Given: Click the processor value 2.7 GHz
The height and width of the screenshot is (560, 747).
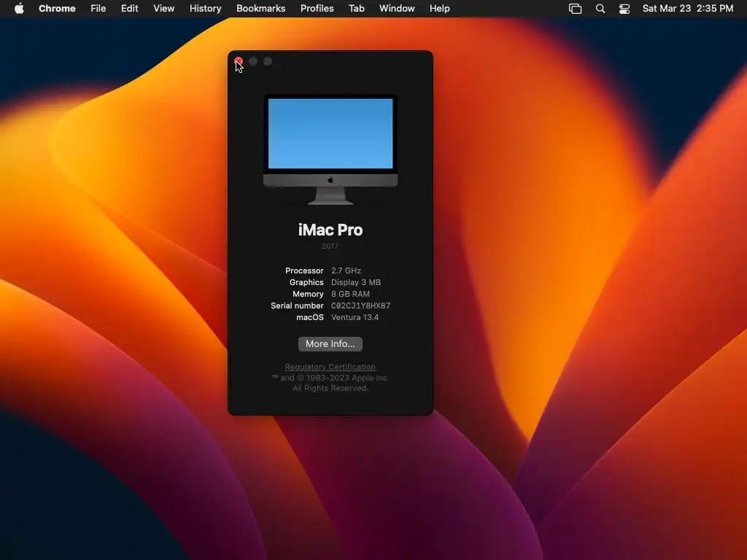Looking at the screenshot, I should click(x=346, y=271).
